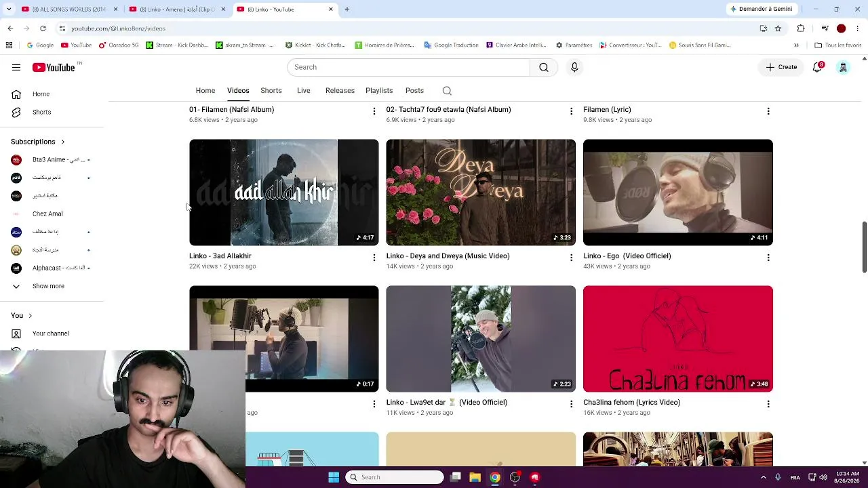Open options for Cha3lina fehom (Lyrics Video)
The width and height of the screenshot is (868, 488).
[768, 404]
